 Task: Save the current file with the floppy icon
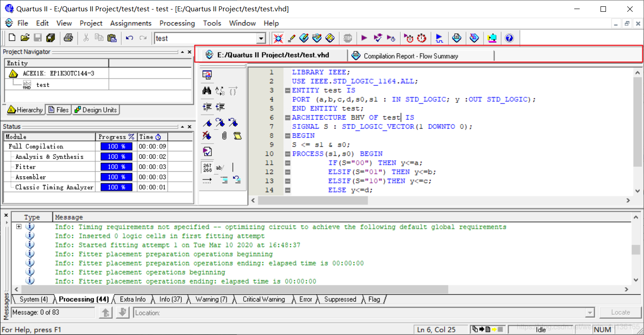pyautogui.click(x=38, y=38)
